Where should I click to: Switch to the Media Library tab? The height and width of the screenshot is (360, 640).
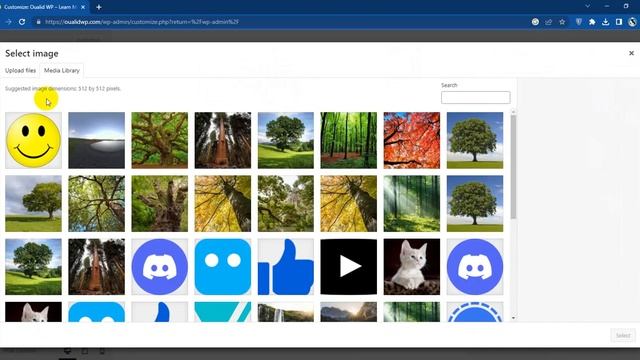pyautogui.click(x=62, y=70)
